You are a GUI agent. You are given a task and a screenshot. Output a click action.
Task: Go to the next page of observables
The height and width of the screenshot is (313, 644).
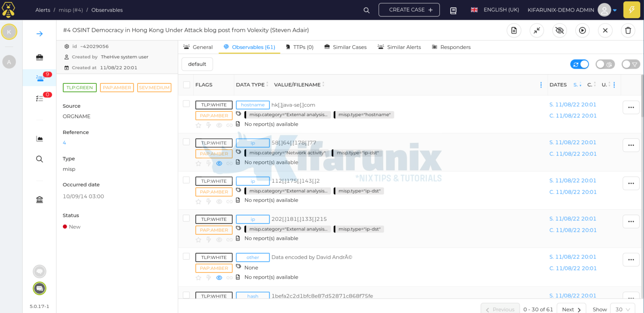pos(571,309)
